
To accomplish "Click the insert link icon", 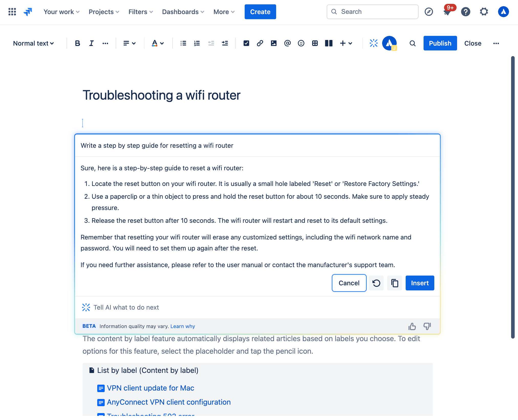I will coord(260,43).
